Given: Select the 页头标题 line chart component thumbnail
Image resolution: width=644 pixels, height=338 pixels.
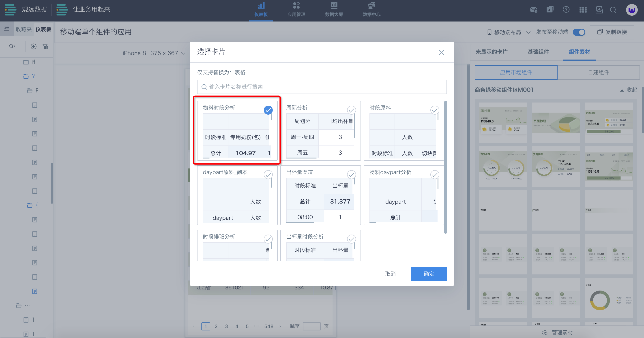Looking at the screenshot, I should 503,122.
